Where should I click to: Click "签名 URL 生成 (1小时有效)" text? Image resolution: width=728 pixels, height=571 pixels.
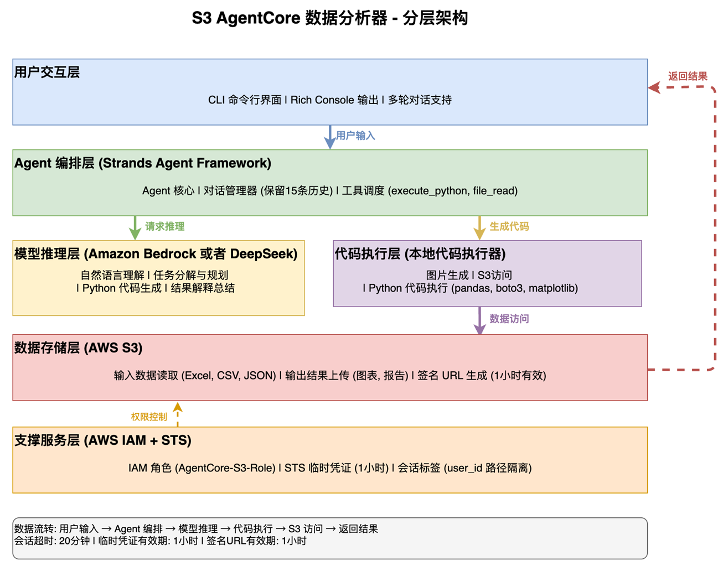pyautogui.click(x=482, y=376)
